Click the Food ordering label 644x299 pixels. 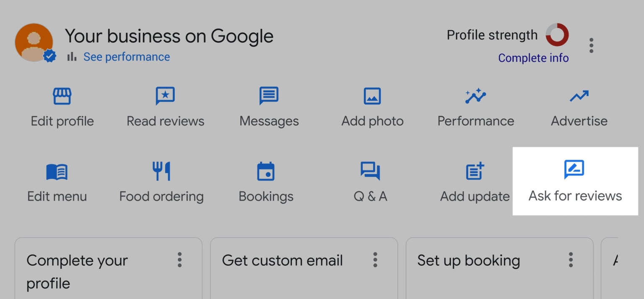coord(161,197)
